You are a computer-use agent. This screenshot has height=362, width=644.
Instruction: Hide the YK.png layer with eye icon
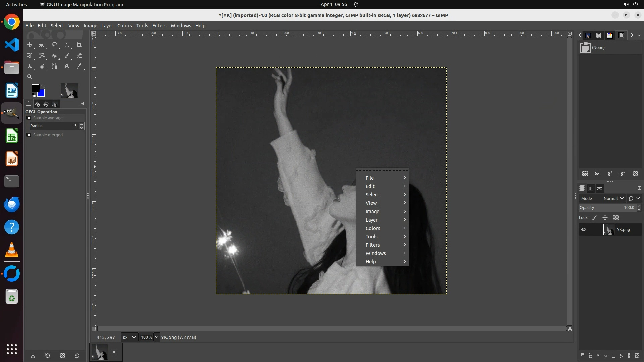pyautogui.click(x=584, y=230)
